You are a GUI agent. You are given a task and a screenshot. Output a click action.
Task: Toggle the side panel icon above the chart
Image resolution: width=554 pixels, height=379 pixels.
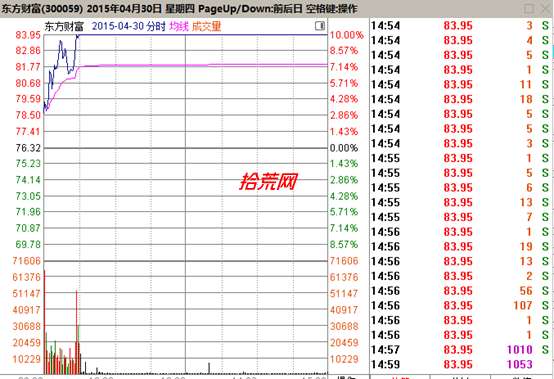pos(320,25)
